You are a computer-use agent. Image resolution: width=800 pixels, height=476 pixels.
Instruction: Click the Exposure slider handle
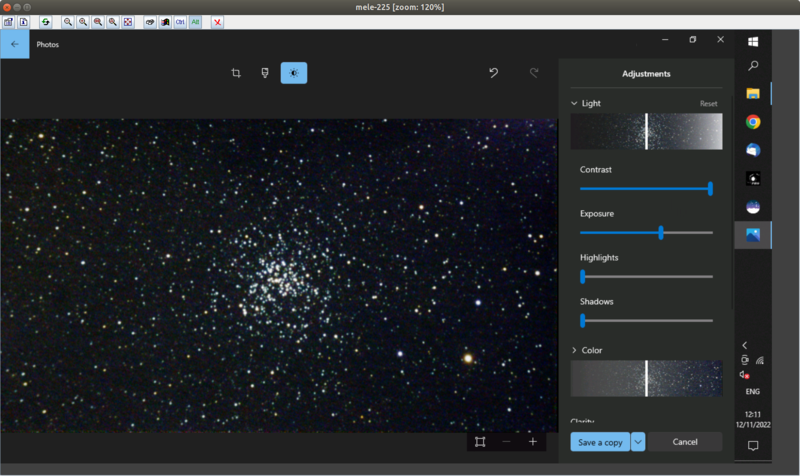(661, 233)
